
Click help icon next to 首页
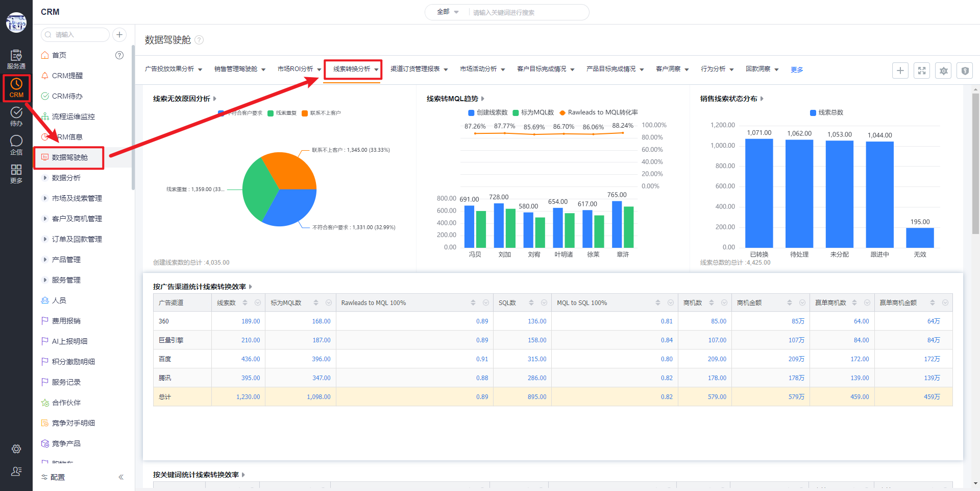click(119, 55)
